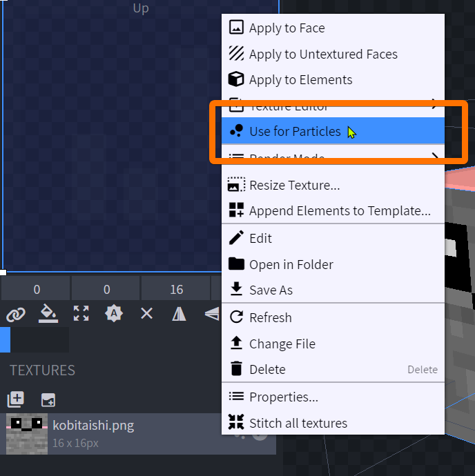
Task: Click Append Elements to Template
Action: pyautogui.click(x=339, y=211)
